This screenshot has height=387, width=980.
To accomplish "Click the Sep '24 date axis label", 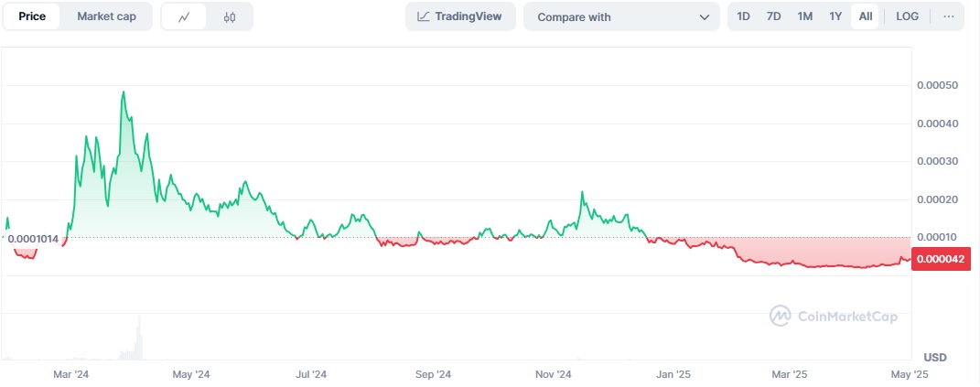I will coord(433,374).
